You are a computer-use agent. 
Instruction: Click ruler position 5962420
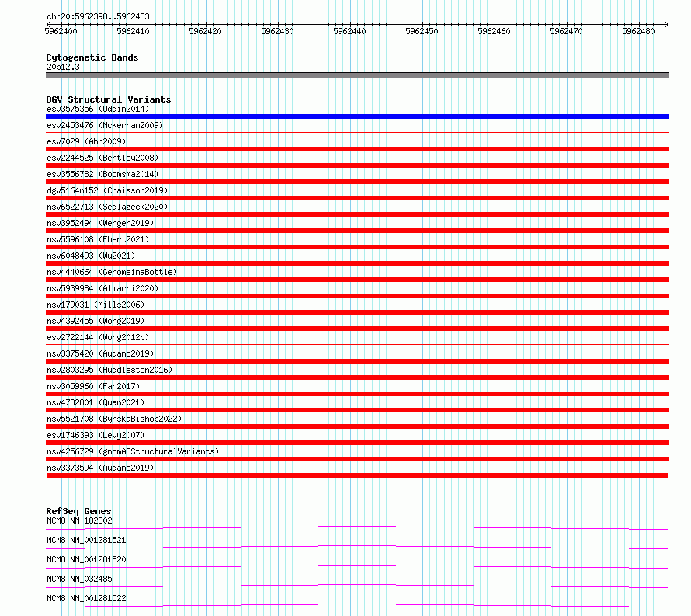tap(206, 31)
